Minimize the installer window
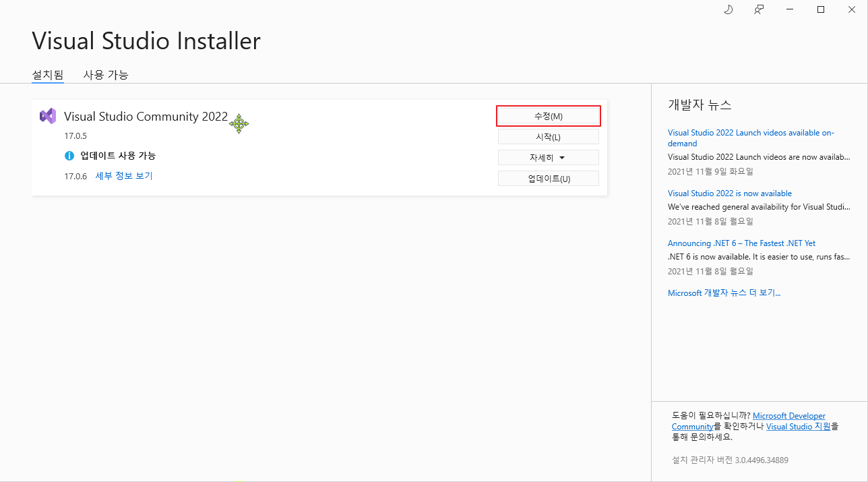 790,9
